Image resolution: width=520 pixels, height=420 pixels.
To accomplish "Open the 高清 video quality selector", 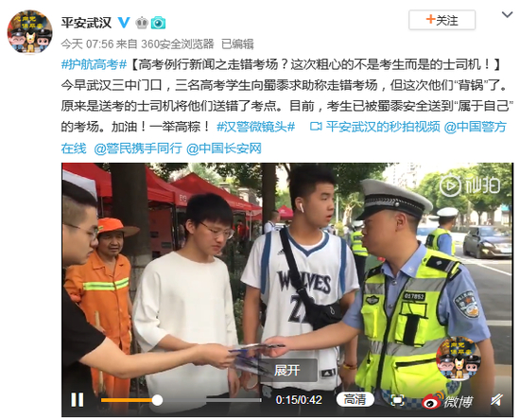I will point(355,399).
